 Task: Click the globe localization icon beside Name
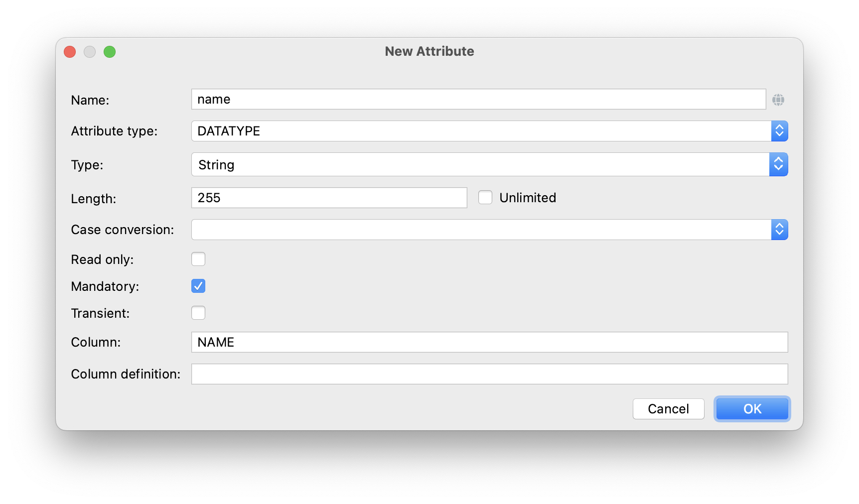pos(778,100)
